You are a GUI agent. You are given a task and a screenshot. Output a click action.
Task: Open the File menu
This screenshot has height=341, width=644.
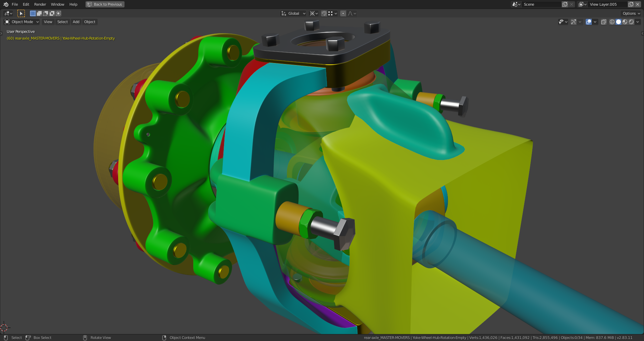(15, 4)
